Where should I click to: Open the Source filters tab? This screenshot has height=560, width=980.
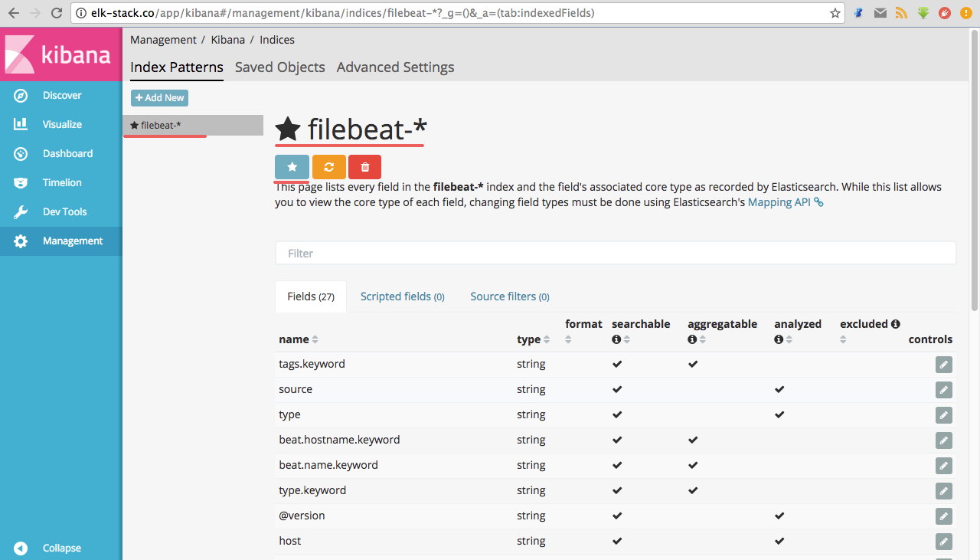tap(509, 296)
